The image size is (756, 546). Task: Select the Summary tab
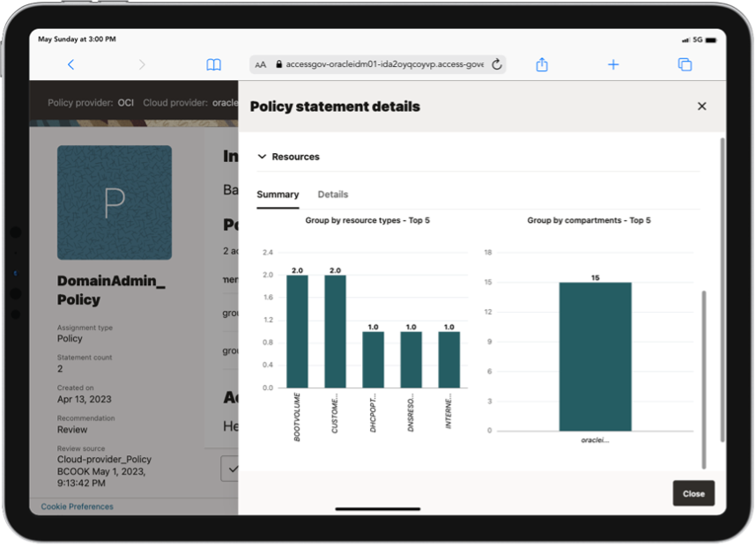click(278, 195)
